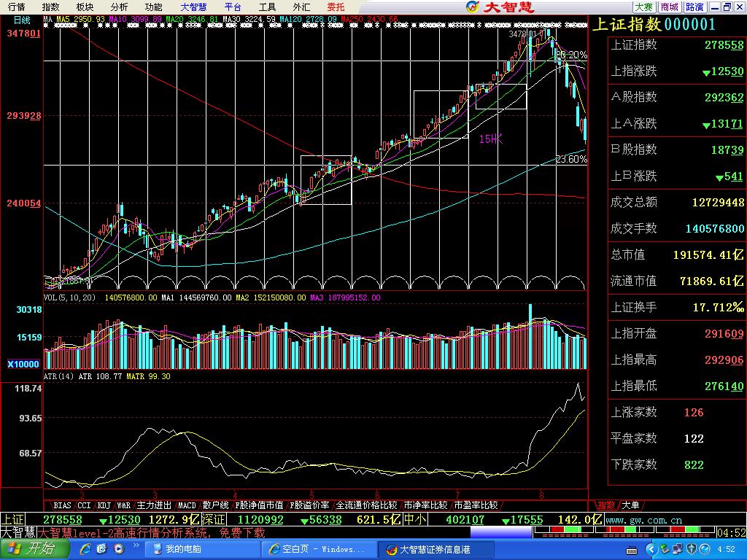Click the 上证 index in status bar
This screenshot has width=747, height=560.
13,519
